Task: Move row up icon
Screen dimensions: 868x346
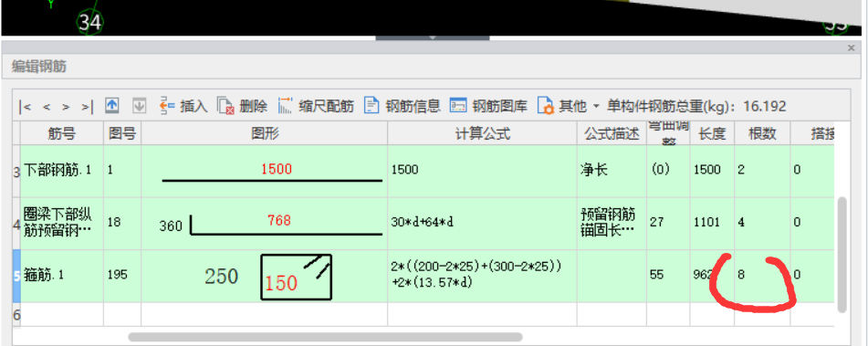Action: (112, 105)
